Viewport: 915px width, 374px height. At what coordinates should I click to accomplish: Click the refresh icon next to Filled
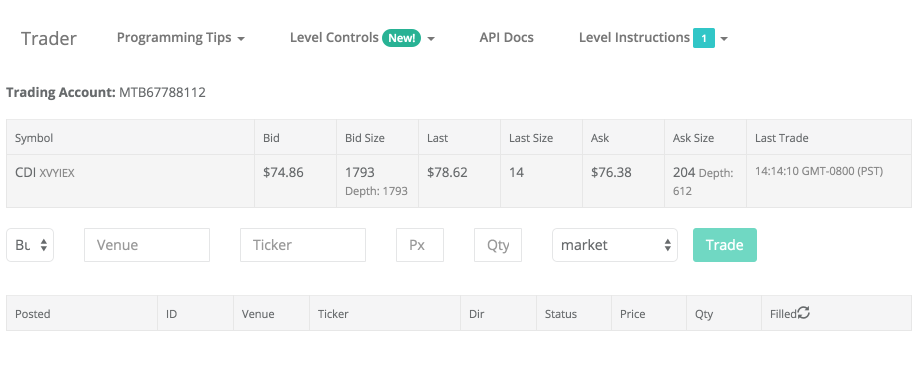coord(804,313)
